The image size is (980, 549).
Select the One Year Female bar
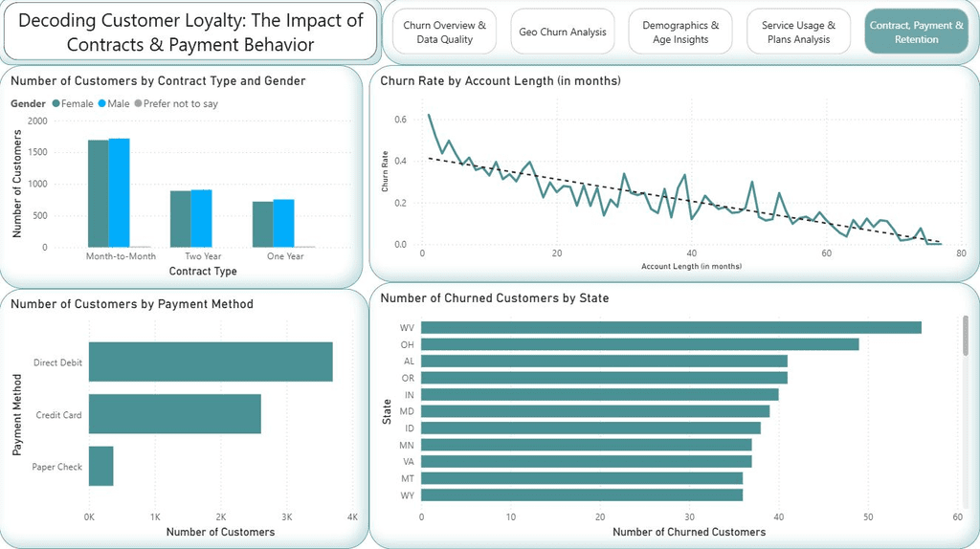tap(262, 225)
